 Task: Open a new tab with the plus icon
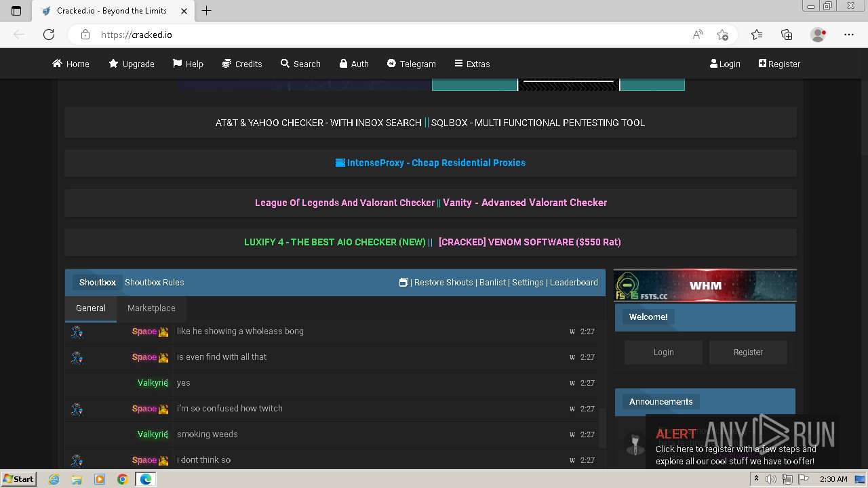coord(207,11)
